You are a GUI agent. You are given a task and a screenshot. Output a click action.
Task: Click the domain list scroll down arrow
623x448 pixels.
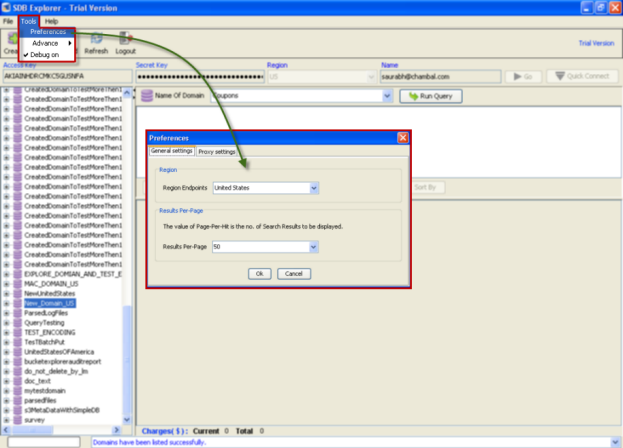[127, 419]
